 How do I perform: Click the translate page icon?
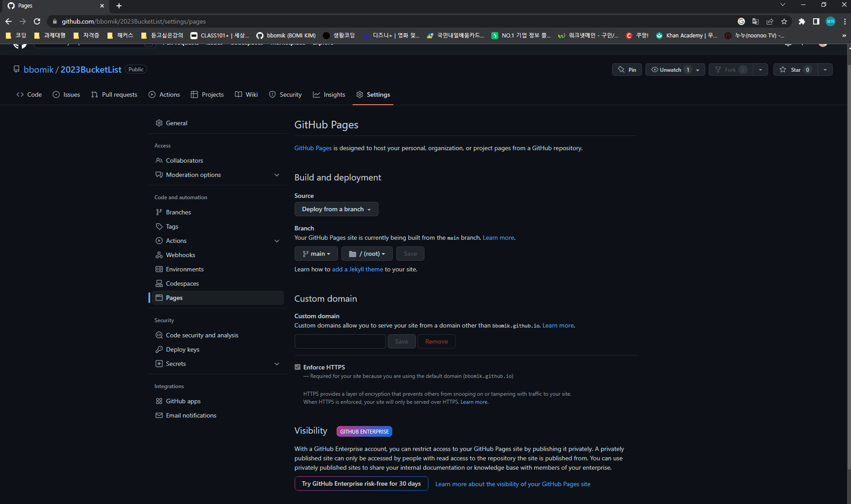pos(756,21)
